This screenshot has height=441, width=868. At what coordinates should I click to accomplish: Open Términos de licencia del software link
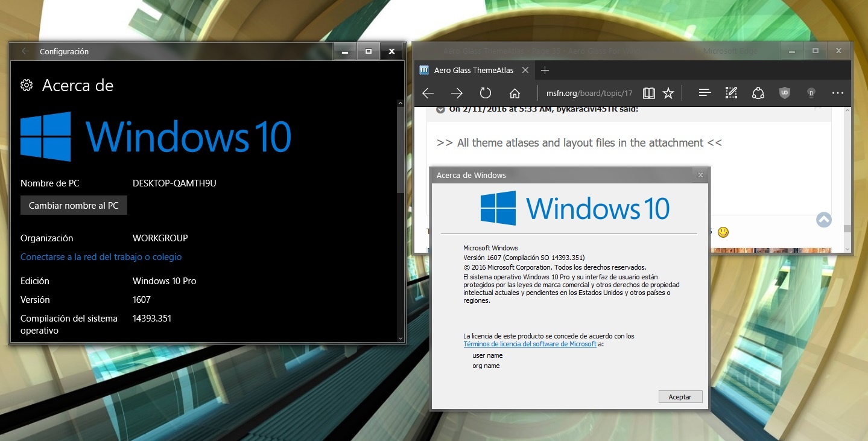coord(530,344)
